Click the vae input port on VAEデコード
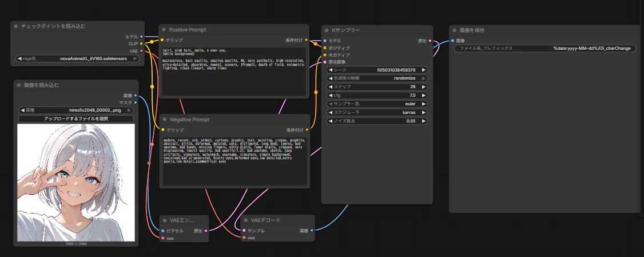This screenshot has height=257, width=644. pos(244,238)
